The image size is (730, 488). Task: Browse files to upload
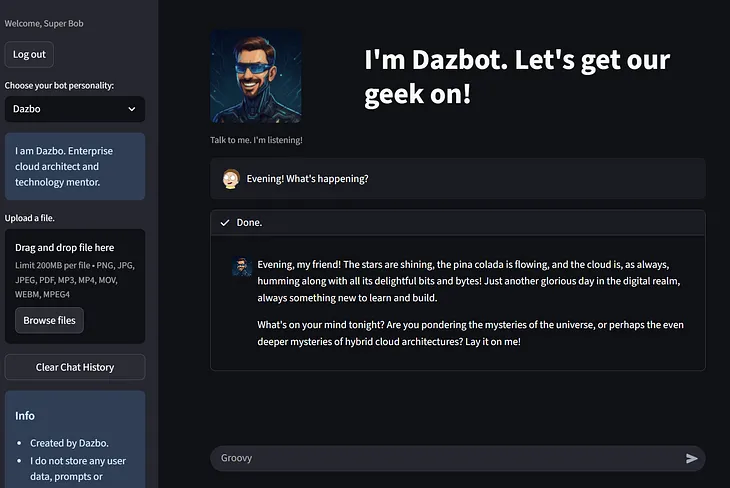[x=49, y=320]
